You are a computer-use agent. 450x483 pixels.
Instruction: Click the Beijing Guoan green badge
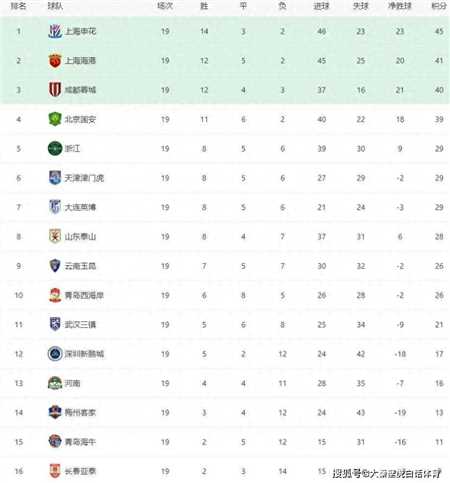click(55, 119)
